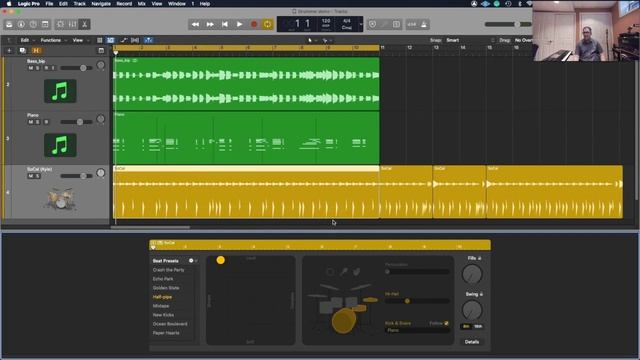Show the Toolbar button
Image resolution: width=640 pixels, height=360 pixels.
(x=45, y=24)
